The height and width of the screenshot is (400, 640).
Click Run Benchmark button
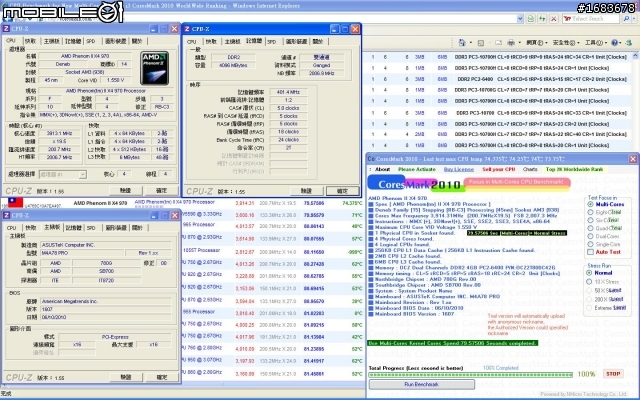coord(422,384)
